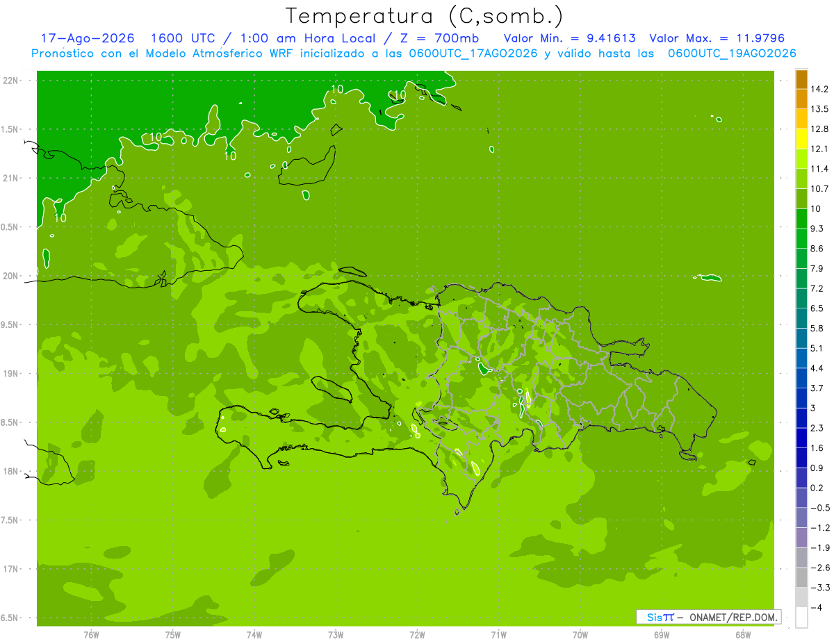Click the valid-until time '0600UTC_19AGO2026'
Screen dimensions: 834x644
pos(731,53)
